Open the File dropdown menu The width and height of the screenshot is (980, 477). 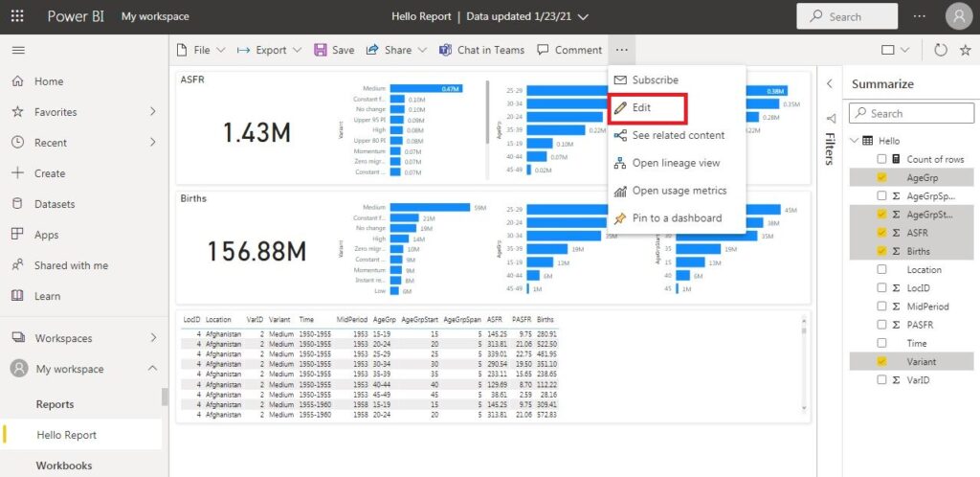click(200, 50)
